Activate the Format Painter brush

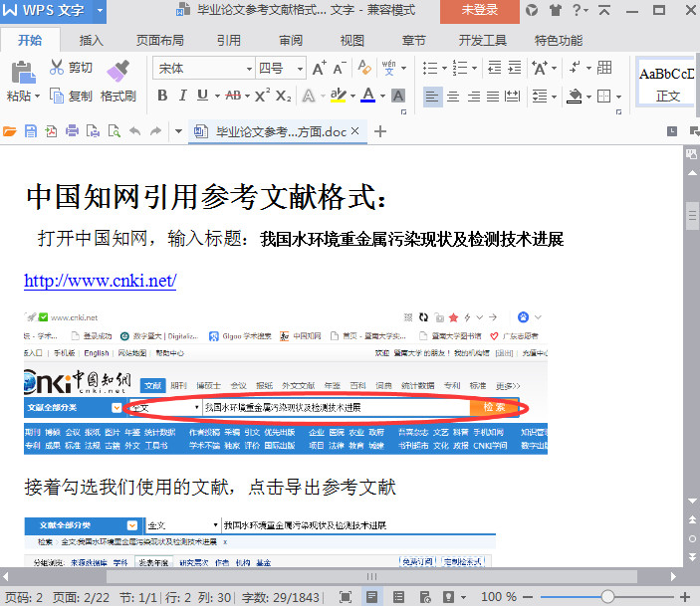tap(117, 71)
